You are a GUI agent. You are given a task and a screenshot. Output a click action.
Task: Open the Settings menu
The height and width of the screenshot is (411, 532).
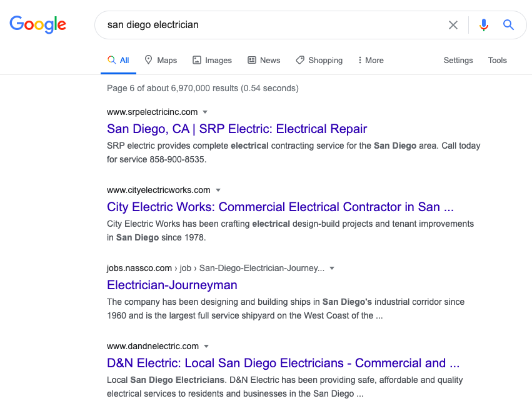458,60
